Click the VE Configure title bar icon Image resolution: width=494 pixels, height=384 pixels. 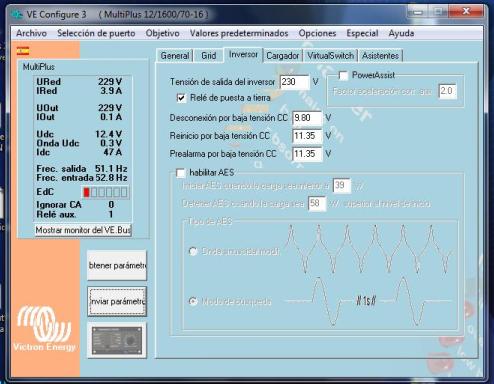[17, 15]
